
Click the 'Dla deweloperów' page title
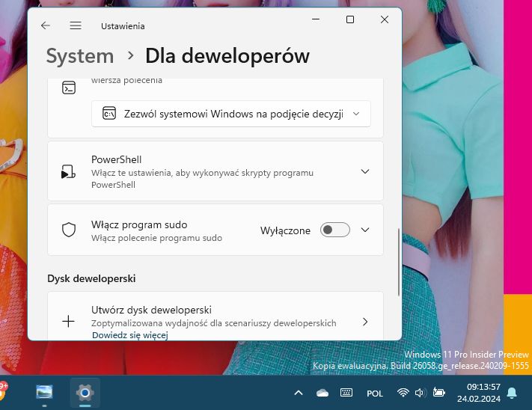[x=227, y=56]
